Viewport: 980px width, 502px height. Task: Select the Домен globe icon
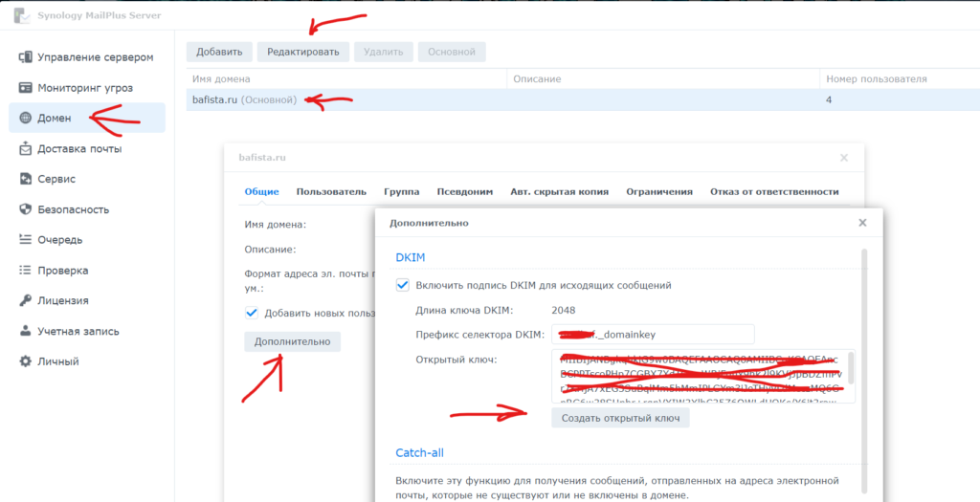(26, 118)
